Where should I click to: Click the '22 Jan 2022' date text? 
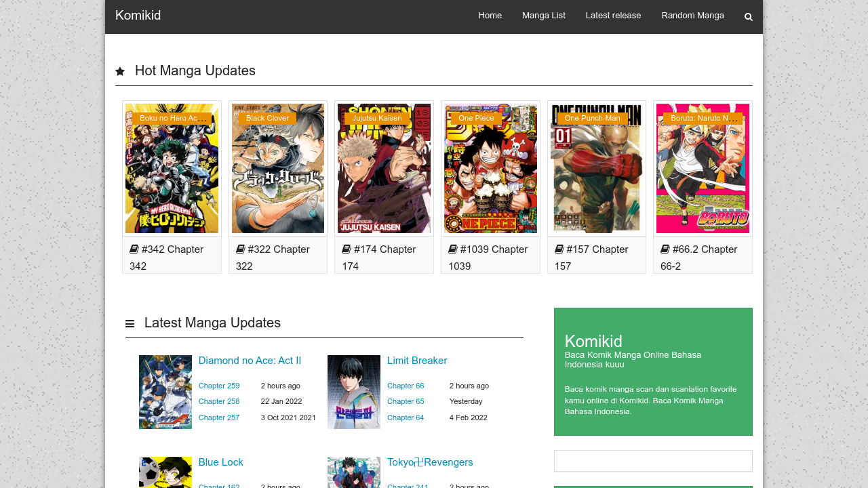tap(281, 401)
